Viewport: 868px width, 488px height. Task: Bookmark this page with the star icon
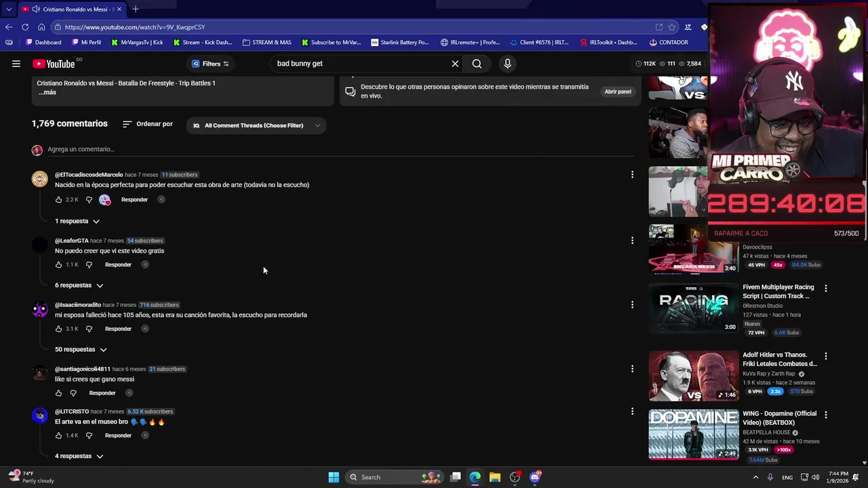click(672, 27)
